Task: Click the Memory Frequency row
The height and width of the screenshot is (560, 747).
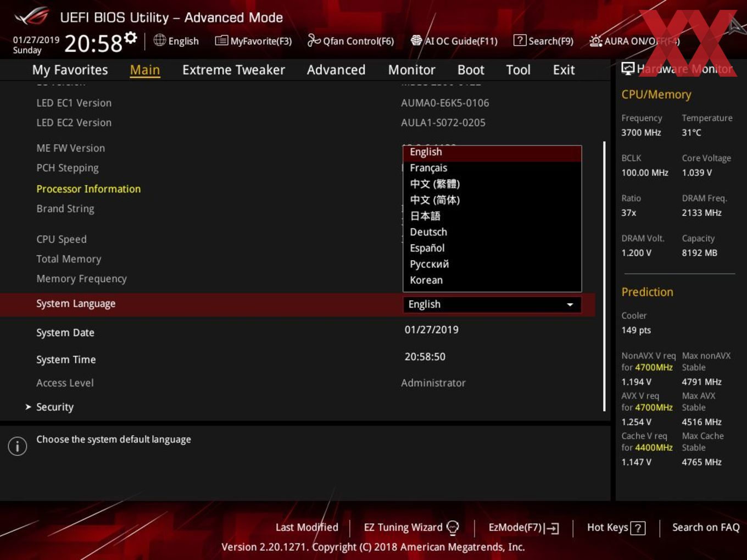Action: pyautogui.click(x=81, y=279)
